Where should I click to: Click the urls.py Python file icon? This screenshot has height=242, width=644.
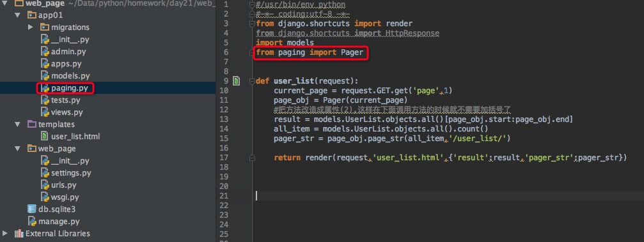click(45, 185)
